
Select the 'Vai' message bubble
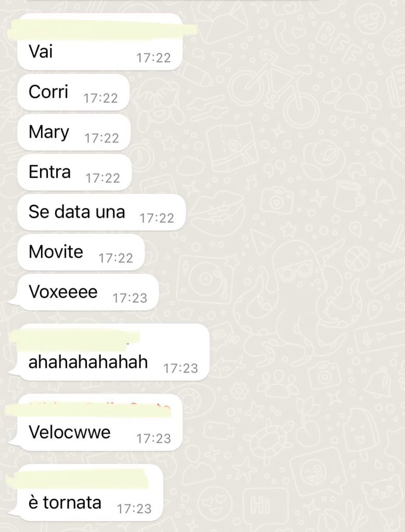[x=100, y=42]
